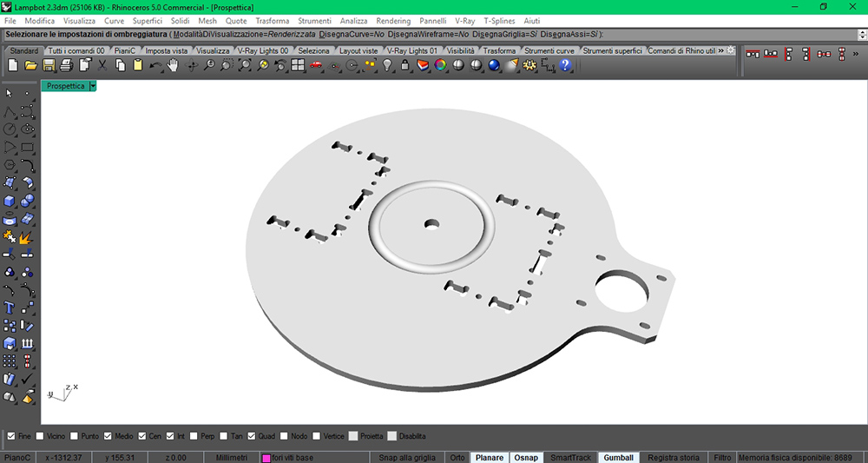The height and width of the screenshot is (463, 868).
Task: Click the Explode icon in sidebar
Action: click(x=27, y=237)
